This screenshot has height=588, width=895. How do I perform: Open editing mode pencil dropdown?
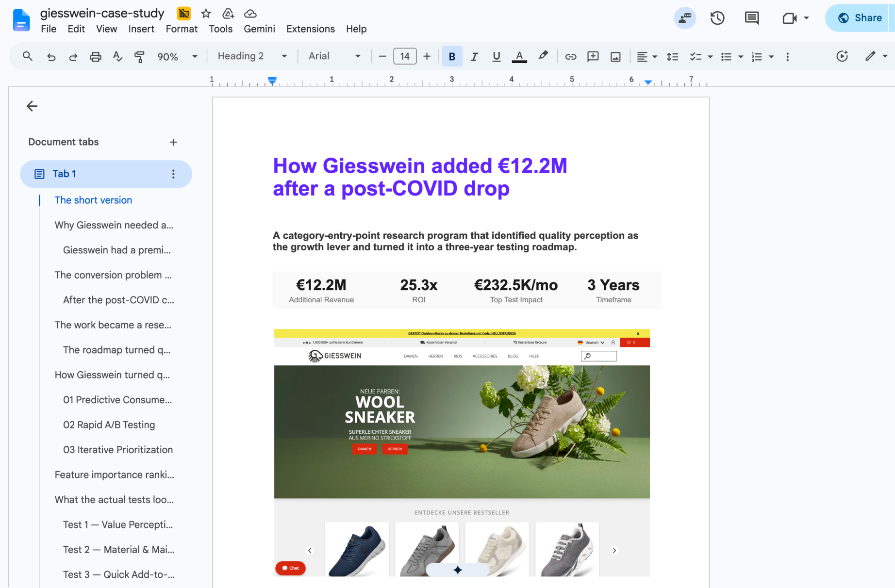pyautogui.click(x=877, y=56)
